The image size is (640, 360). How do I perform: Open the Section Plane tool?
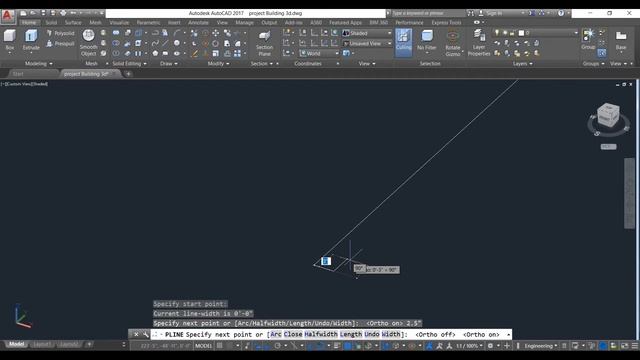point(264,43)
